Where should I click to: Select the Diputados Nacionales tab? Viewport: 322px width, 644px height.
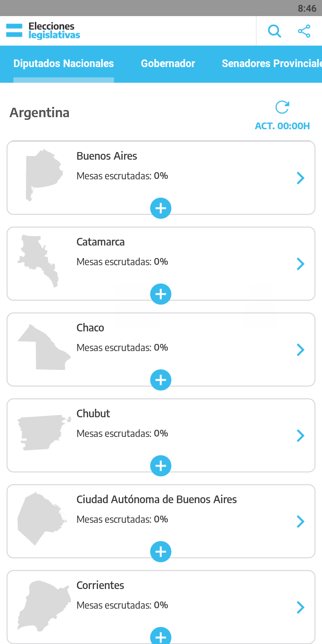coord(64,64)
